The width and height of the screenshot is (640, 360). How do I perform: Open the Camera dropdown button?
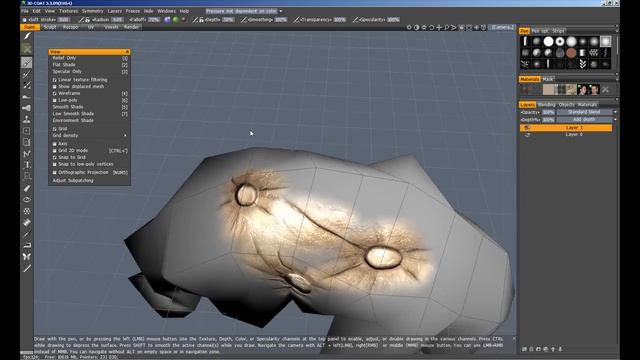point(503,27)
